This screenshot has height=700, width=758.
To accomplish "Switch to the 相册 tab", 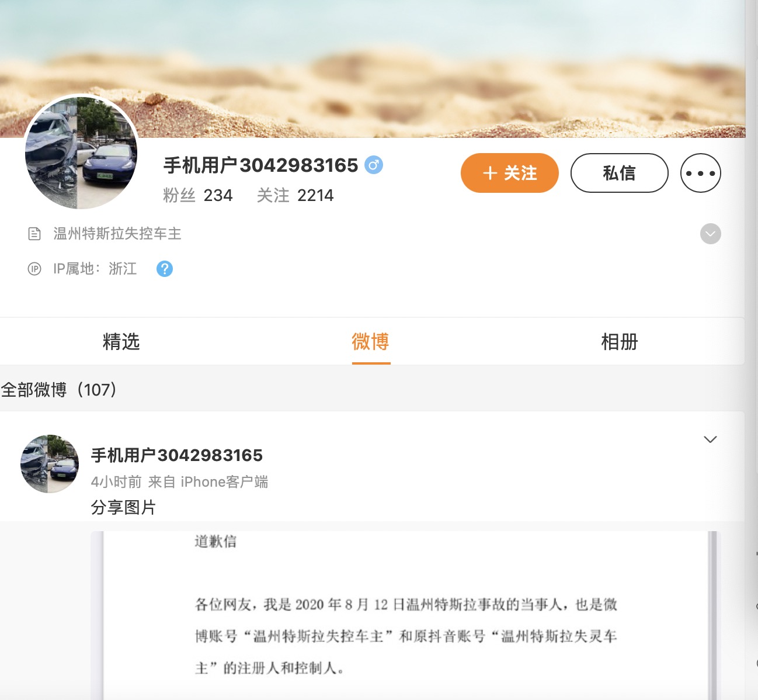I will (620, 342).
